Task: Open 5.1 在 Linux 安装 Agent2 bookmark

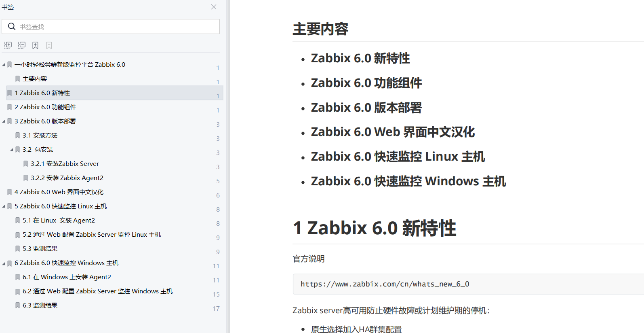Action: pos(59,220)
